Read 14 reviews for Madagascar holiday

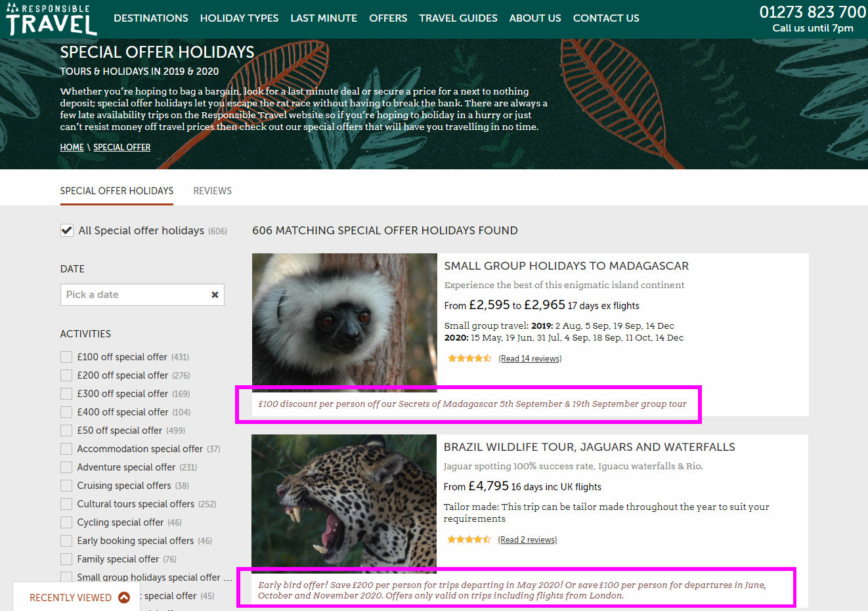(x=530, y=359)
